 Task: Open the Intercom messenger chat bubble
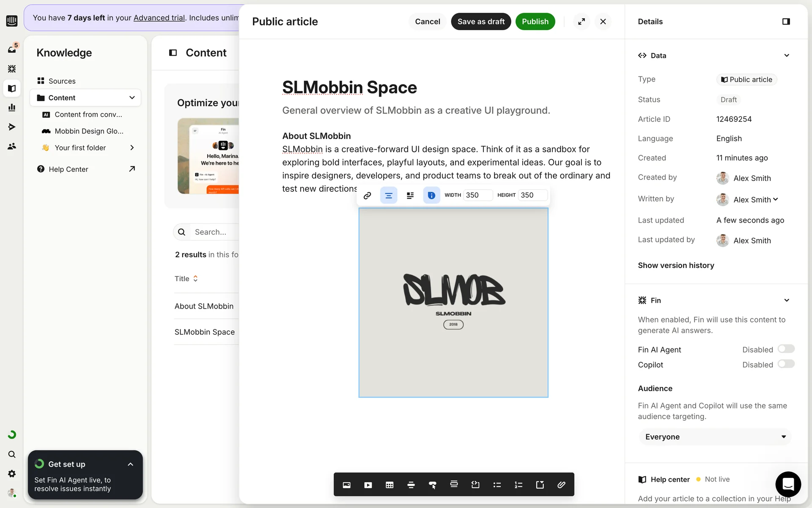788,484
